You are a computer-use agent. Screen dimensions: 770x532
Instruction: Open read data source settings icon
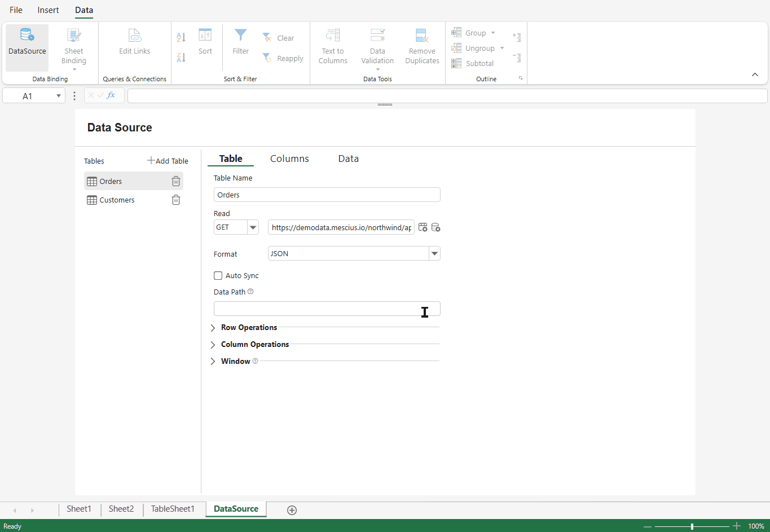pyautogui.click(x=435, y=227)
